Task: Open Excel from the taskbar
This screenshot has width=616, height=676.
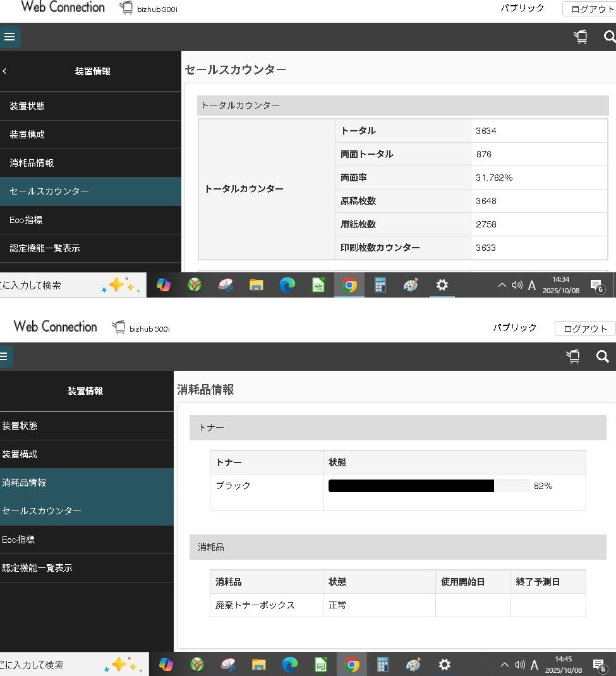Action: pyautogui.click(x=318, y=285)
